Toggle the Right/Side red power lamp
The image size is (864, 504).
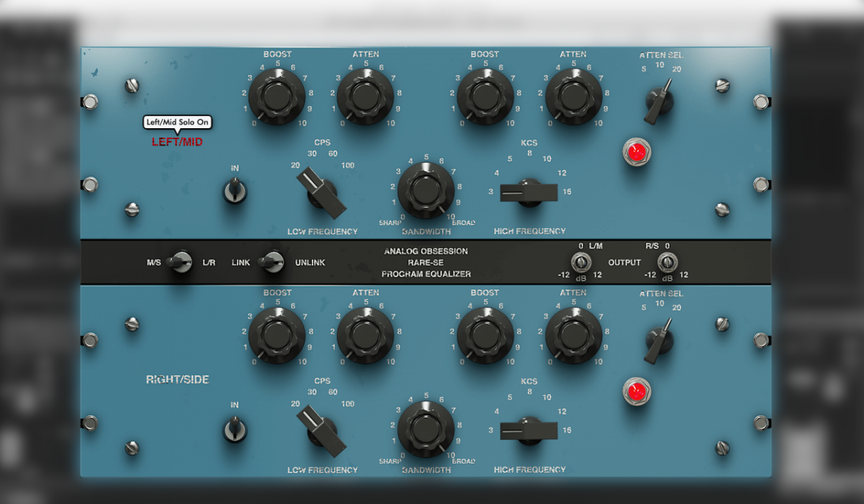pyautogui.click(x=635, y=392)
